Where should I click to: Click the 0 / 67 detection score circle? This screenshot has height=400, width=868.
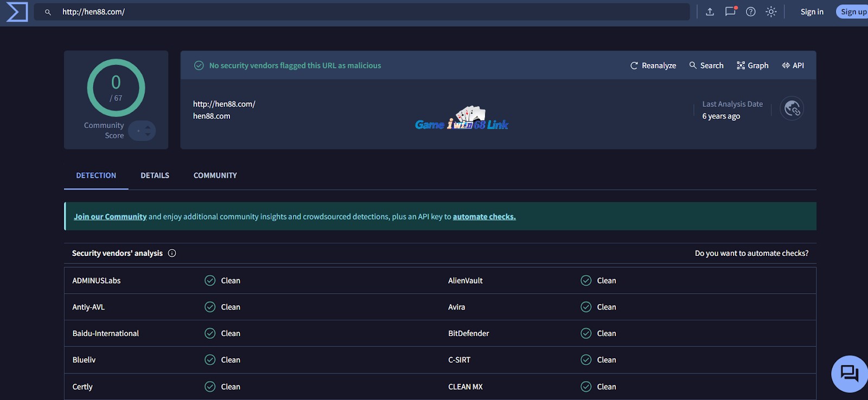tap(116, 88)
